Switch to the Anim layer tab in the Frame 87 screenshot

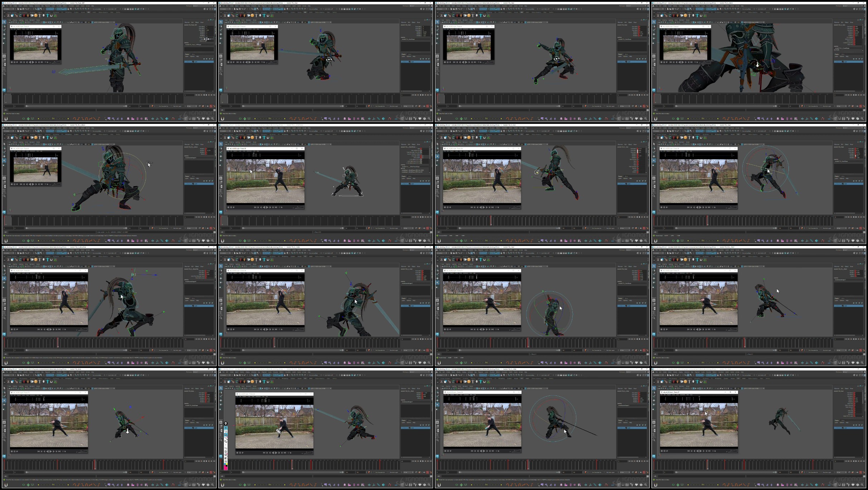[x=843, y=420]
